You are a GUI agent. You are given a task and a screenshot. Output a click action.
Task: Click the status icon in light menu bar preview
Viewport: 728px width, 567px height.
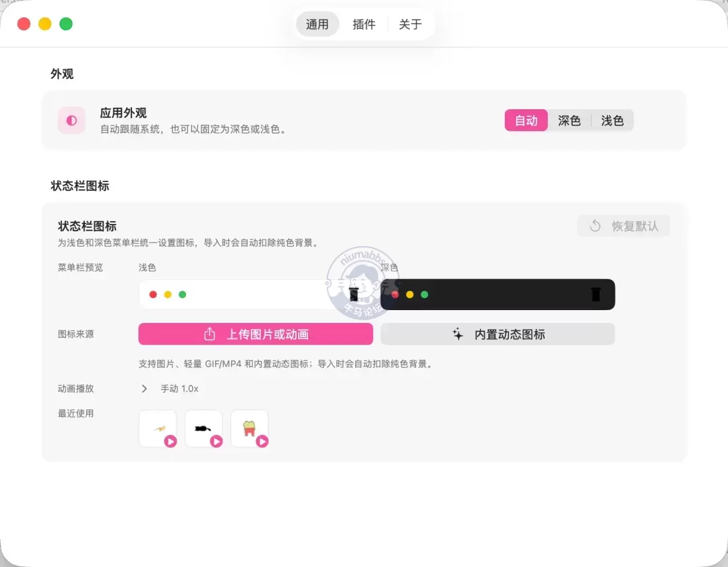click(x=354, y=294)
